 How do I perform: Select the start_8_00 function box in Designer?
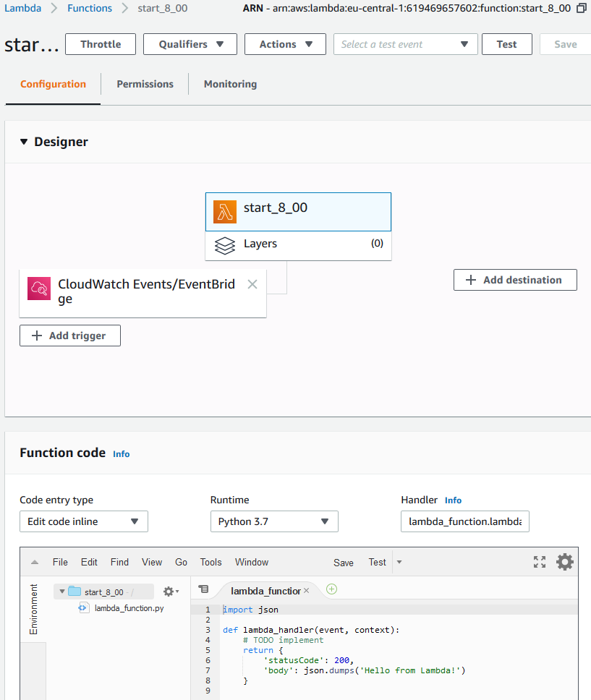[x=299, y=212]
